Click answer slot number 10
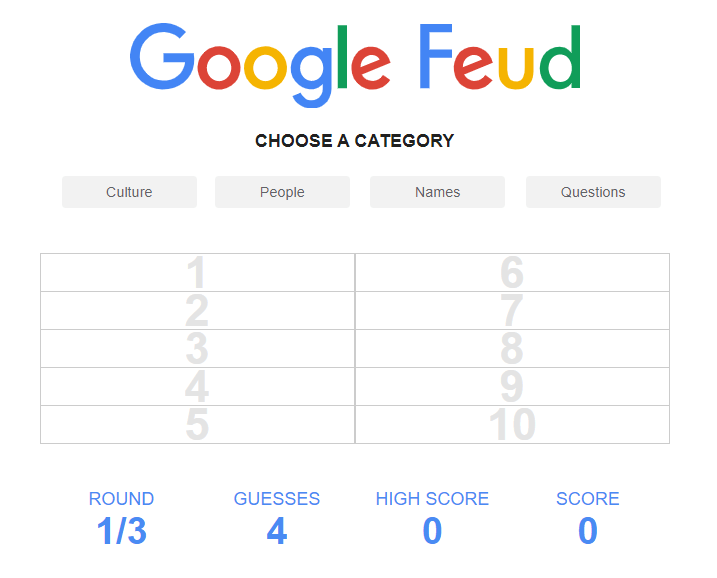This screenshot has width=717, height=578. [512, 425]
